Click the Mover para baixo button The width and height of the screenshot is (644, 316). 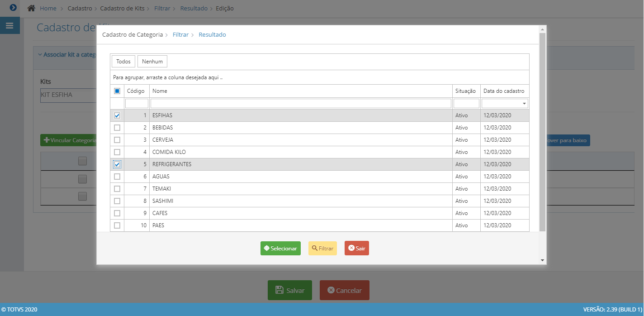(568, 140)
